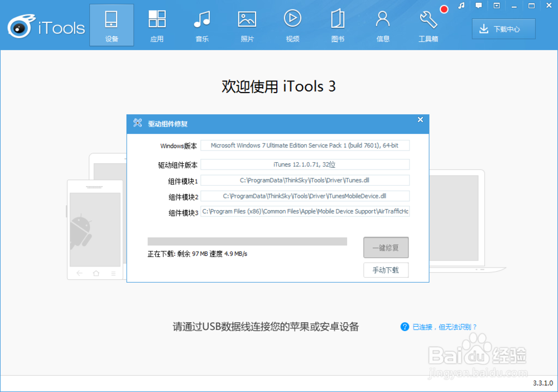Image resolution: width=558 pixels, height=392 pixels.
Task: Click the repair tool icon in dialog title
Action: (x=137, y=123)
